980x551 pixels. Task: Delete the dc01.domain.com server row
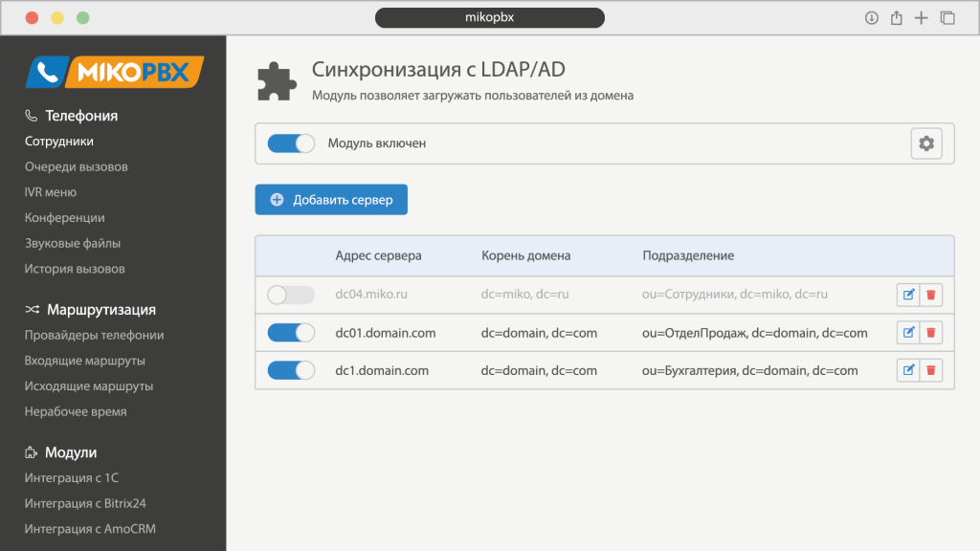(931, 333)
